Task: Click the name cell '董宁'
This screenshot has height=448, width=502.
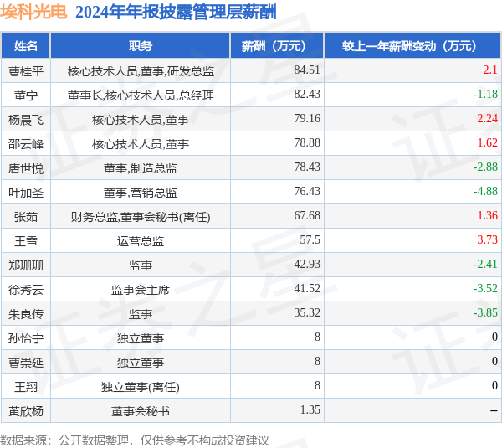Action: (26, 95)
